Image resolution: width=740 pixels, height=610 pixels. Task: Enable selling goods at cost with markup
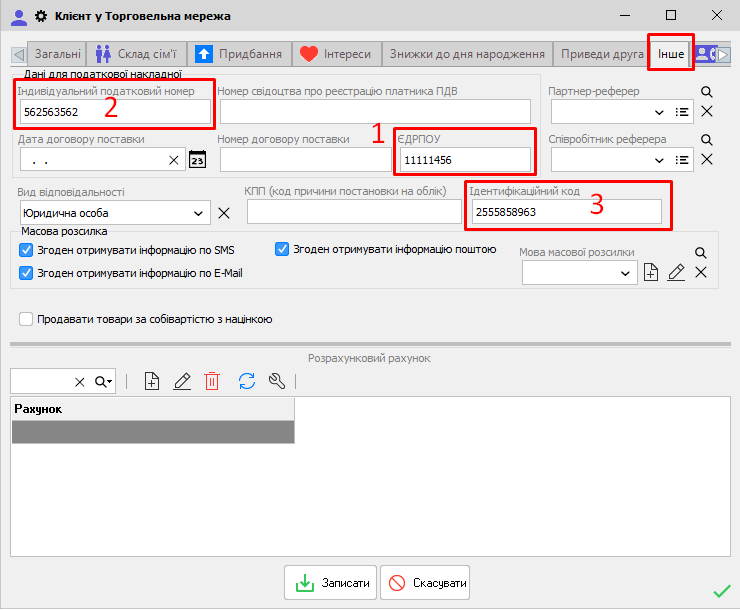[x=26, y=319]
